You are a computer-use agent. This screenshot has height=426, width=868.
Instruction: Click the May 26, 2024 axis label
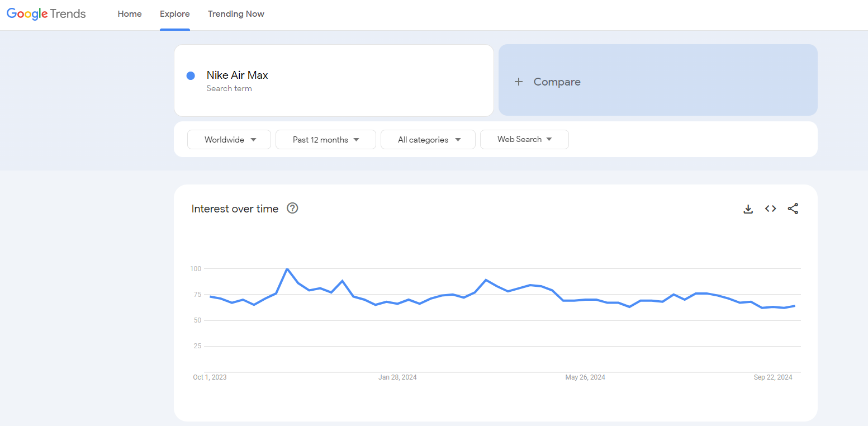(585, 377)
